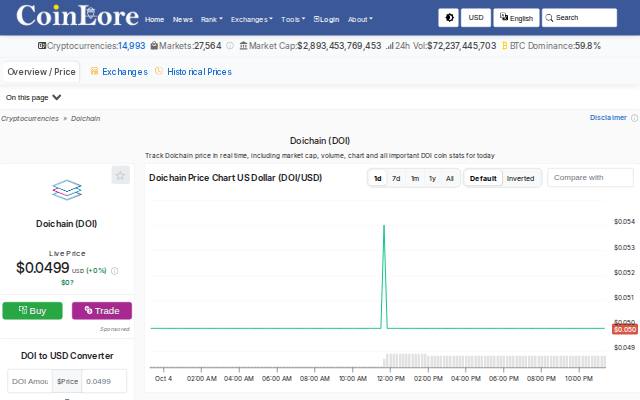This screenshot has height=400, width=640.
Task: Click the Doichain layered logo
Action: 67,190
